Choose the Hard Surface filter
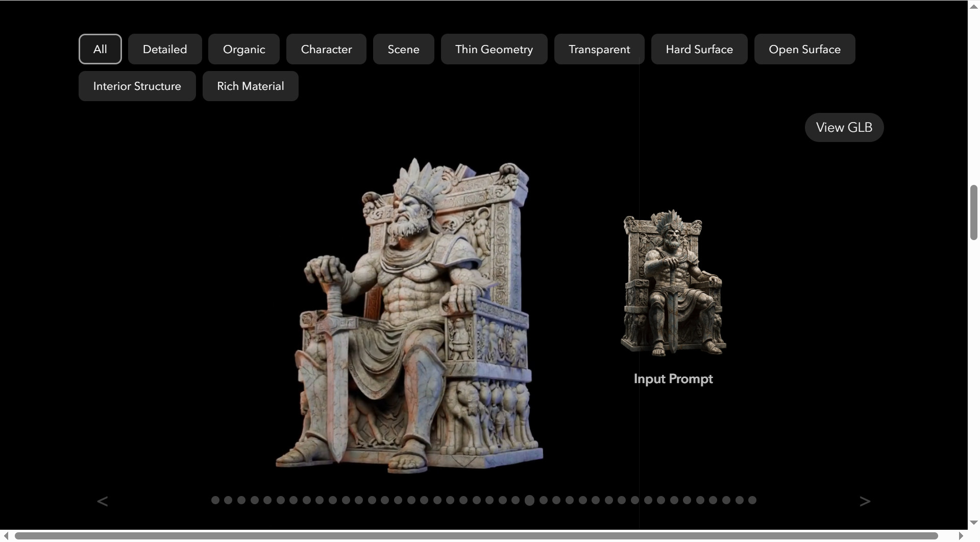The image size is (980, 542). coord(699,49)
